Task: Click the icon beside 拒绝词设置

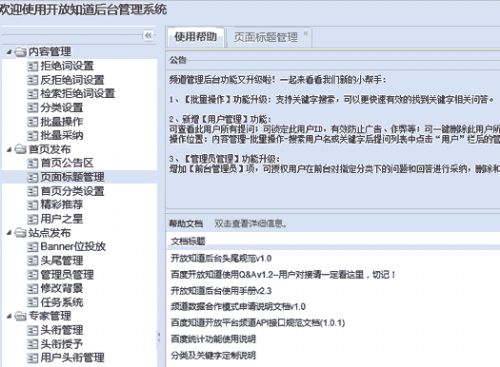Action: click(32, 66)
